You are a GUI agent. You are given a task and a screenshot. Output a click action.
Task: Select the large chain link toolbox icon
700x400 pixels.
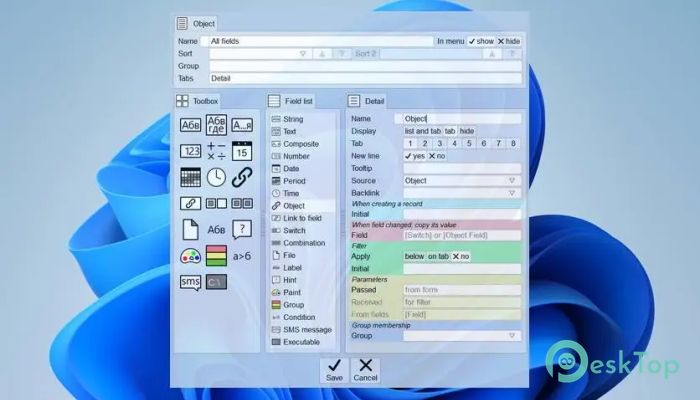[242, 177]
